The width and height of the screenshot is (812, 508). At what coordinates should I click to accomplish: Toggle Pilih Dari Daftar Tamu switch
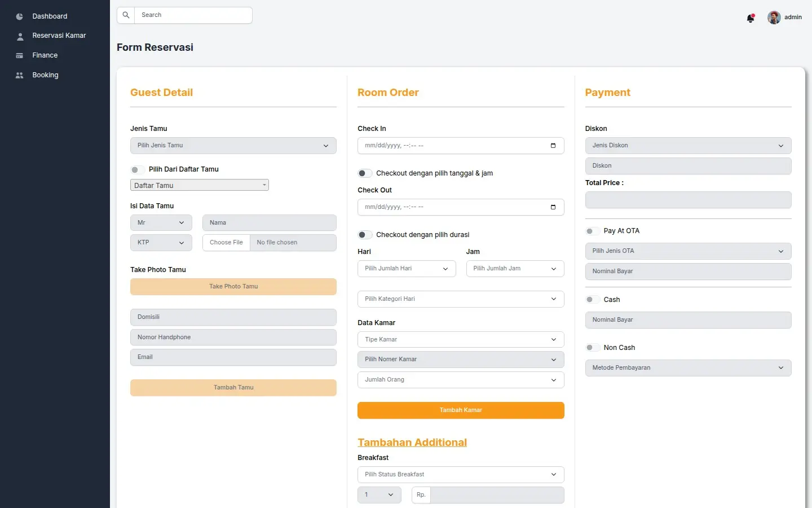click(x=137, y=169)
